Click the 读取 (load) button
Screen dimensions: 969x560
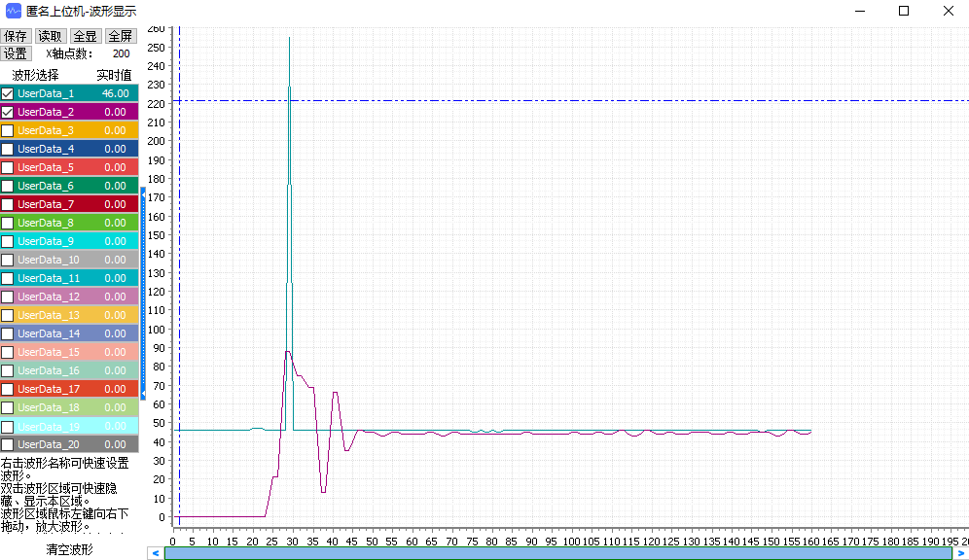50,36
